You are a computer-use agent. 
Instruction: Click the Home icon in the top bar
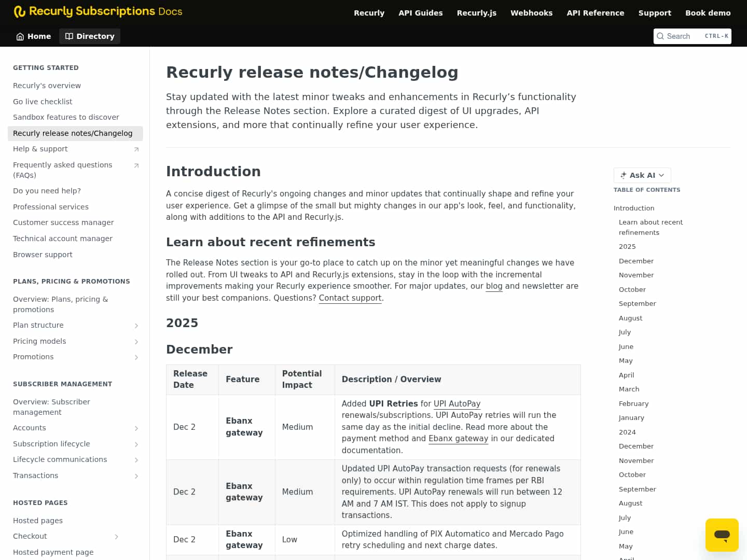(19, 36)
